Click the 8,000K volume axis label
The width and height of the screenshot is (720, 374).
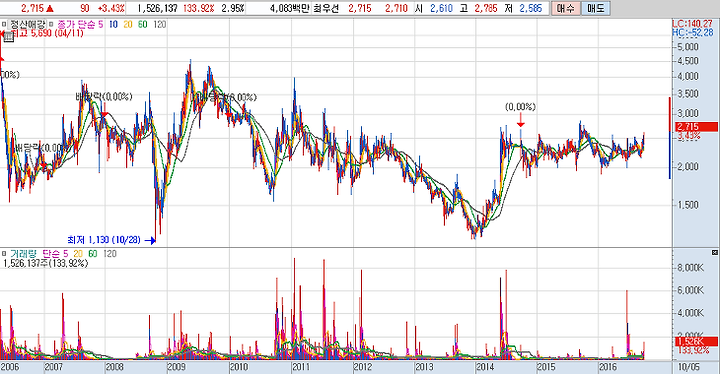[x=691, y=267]
